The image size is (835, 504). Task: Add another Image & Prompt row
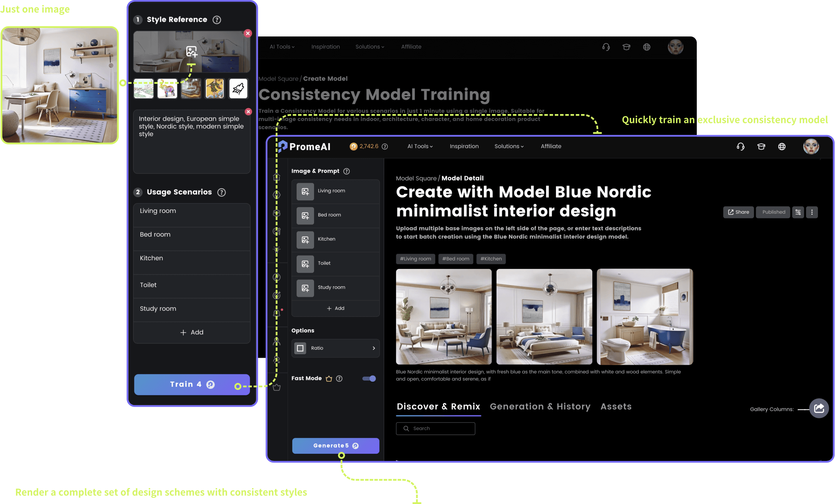click(335, 308)
